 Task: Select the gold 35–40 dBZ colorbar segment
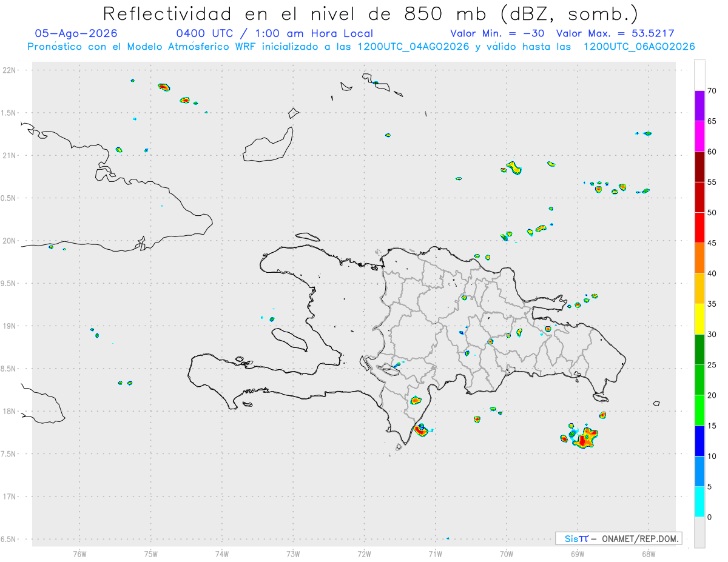pyautogui.click(x=699, y=289)
